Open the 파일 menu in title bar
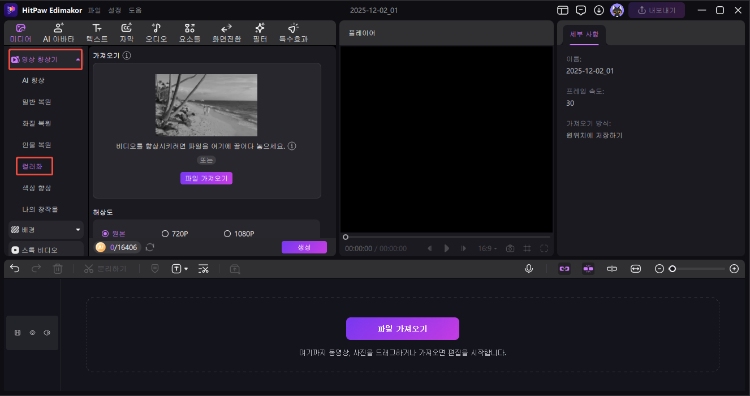This screenshot has width=750, height=396. tap(94, 10)
